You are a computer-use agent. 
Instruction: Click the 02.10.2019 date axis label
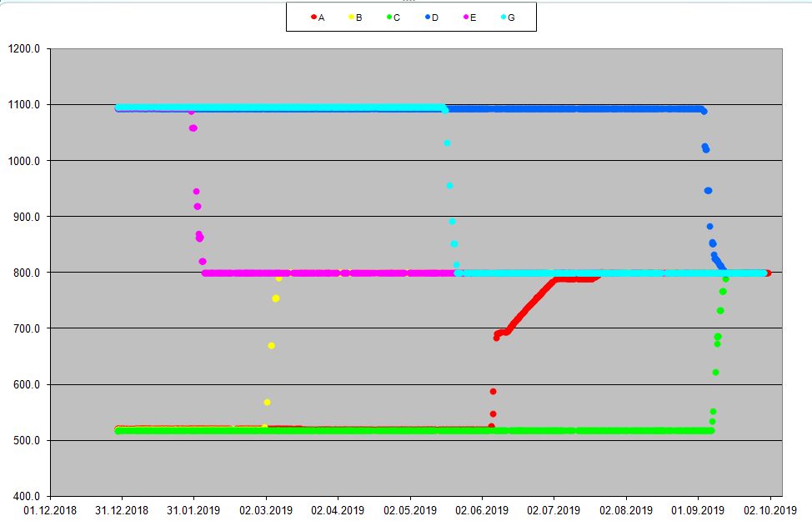769,510
